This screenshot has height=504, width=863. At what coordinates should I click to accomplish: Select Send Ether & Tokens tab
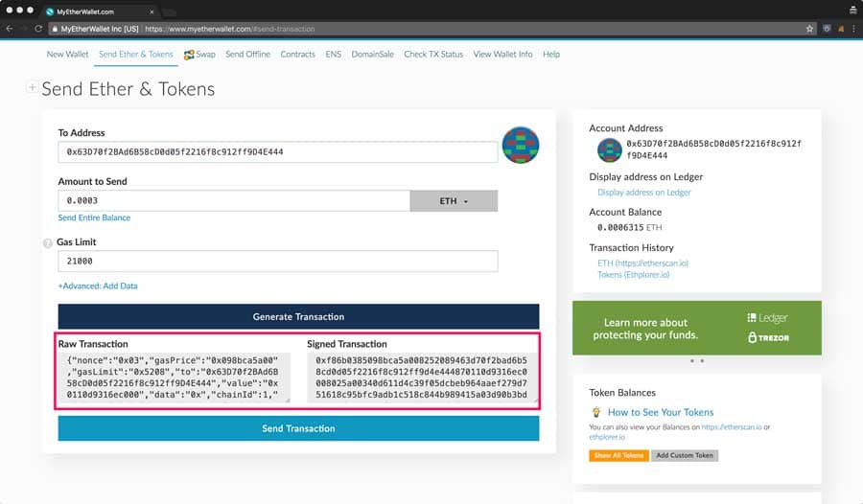point(136,54)
